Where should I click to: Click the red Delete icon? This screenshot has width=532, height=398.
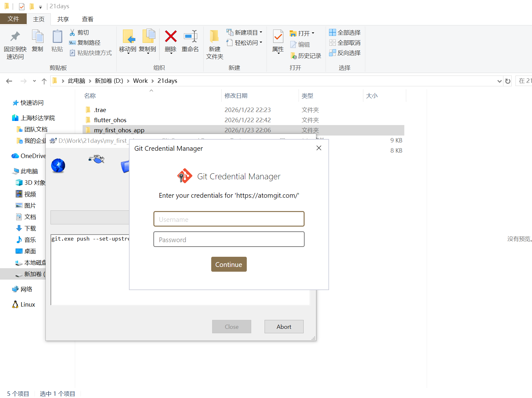coord(171,36)
